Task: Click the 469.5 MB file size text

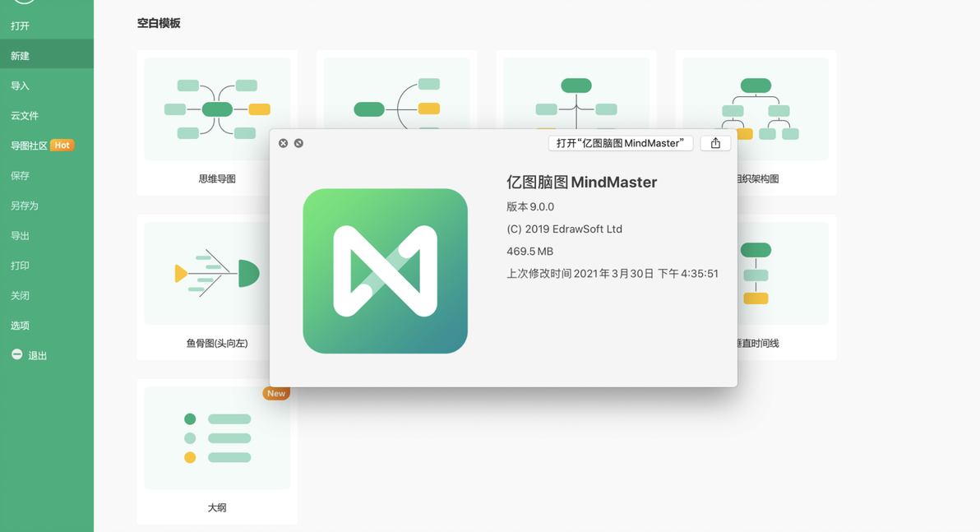Action: 529,252
